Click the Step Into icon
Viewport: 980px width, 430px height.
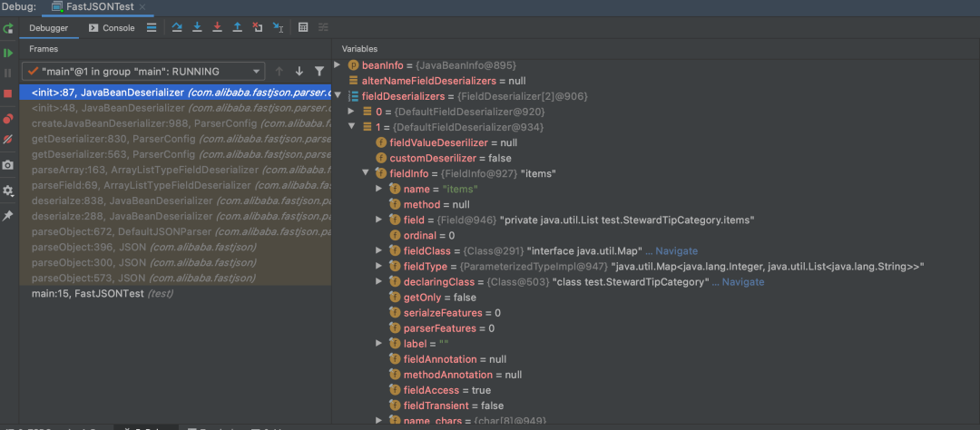[x=197, y=28]
